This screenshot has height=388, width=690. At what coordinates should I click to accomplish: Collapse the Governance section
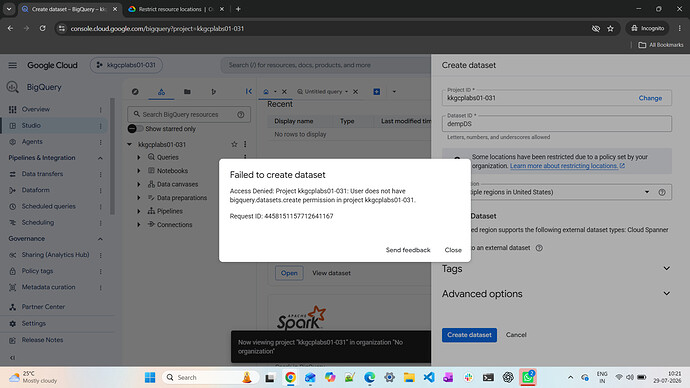pyautogui.click(x=100, y=239)
